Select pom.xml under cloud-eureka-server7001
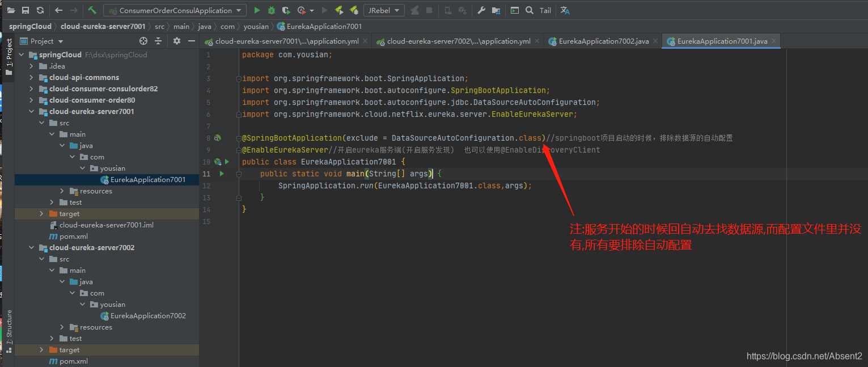Image resolution: width=868 pixels, height=367 pixels. pyautogui.click(x=68, y=236)
